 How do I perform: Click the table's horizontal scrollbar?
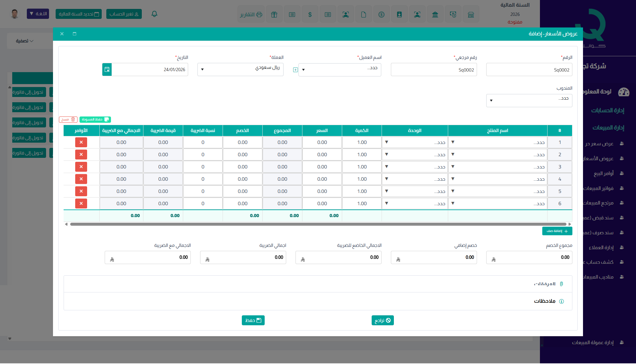318,224
